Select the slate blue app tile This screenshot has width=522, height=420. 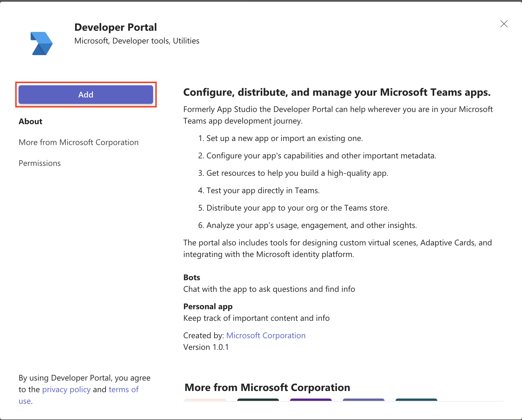(363, 402)
